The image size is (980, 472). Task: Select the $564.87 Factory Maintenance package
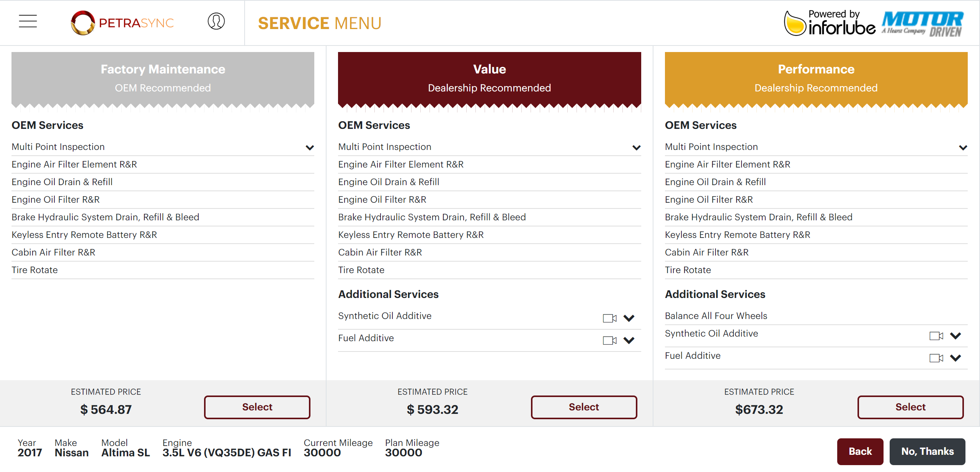click(257, 407)
